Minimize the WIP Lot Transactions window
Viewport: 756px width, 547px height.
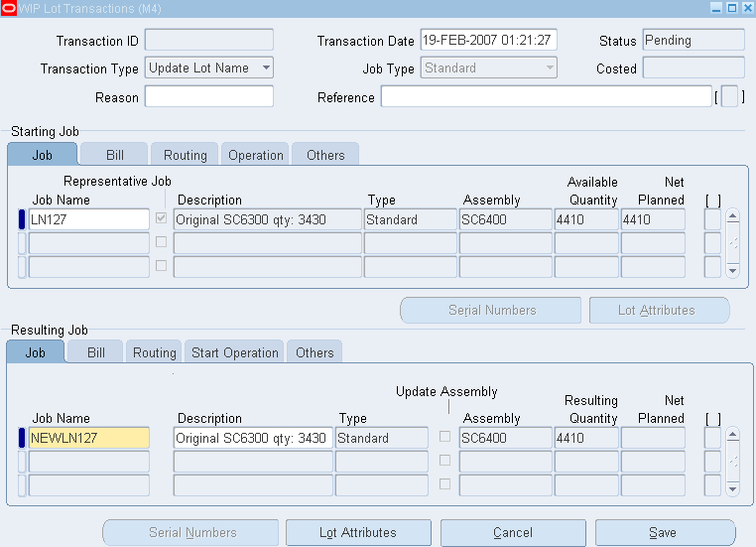coord(717,8)
